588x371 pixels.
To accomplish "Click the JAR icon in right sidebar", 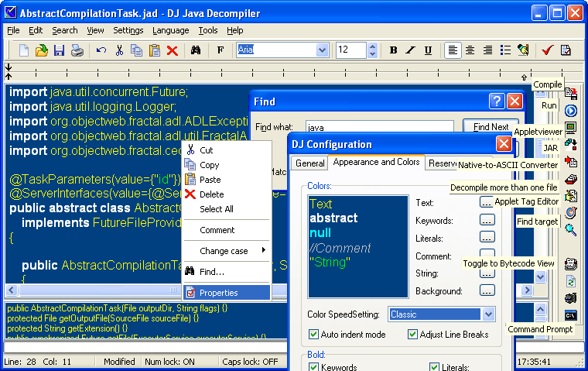I will coord(571,144).
